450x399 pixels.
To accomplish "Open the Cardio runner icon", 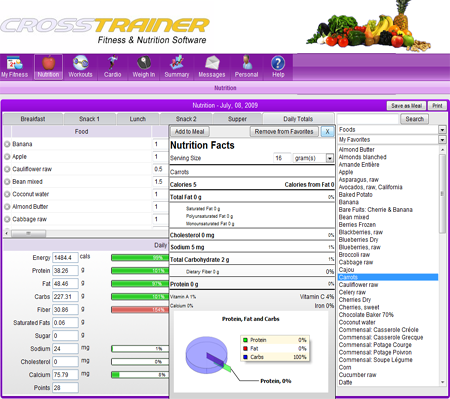I will click(112, 63).
